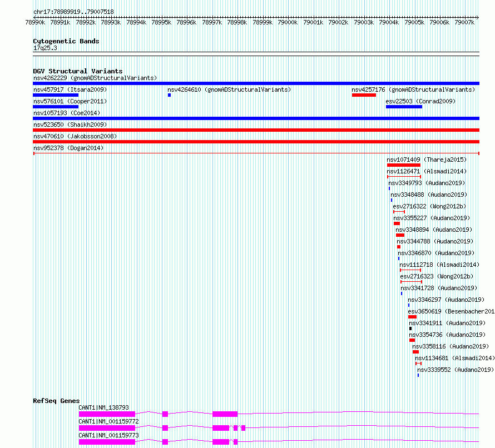
Task: Select the 79000k ruler tick label
Action: (x=288, y=22)
